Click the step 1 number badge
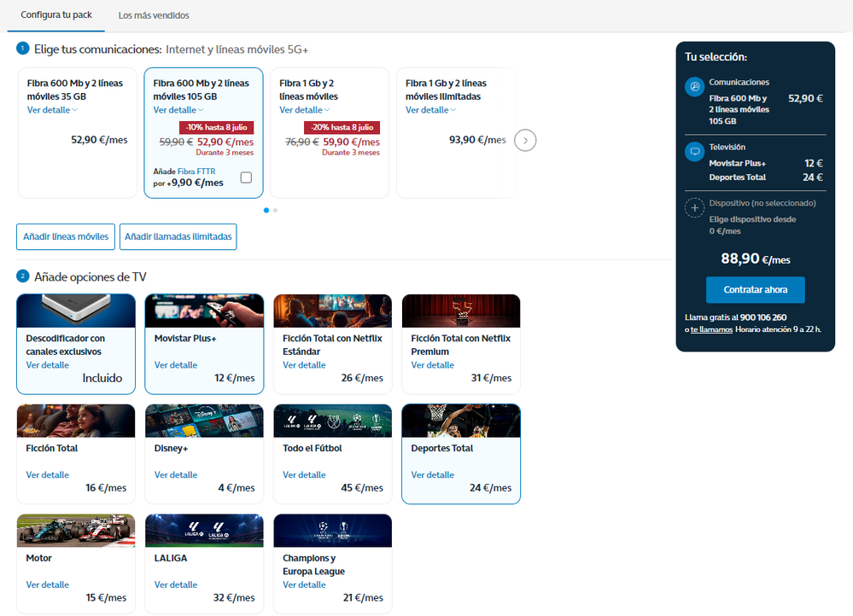Screen dimensions: 853x616 (23, 49)
